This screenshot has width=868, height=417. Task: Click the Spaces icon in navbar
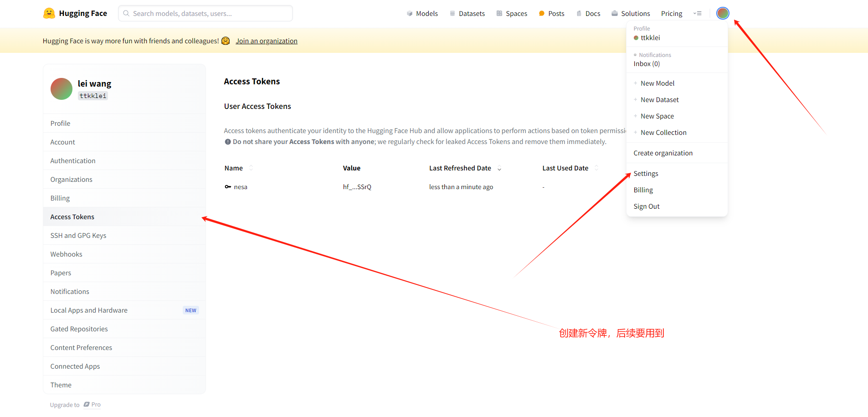coord(499,14)
